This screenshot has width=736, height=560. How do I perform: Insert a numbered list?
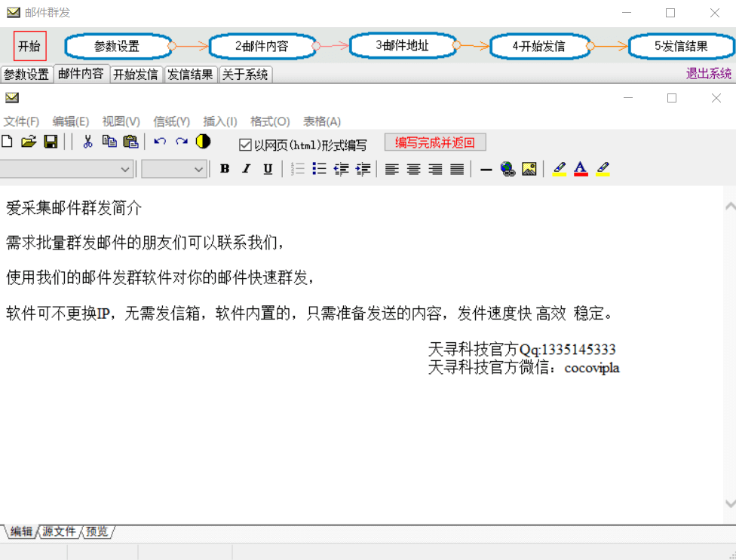(298, 168)
